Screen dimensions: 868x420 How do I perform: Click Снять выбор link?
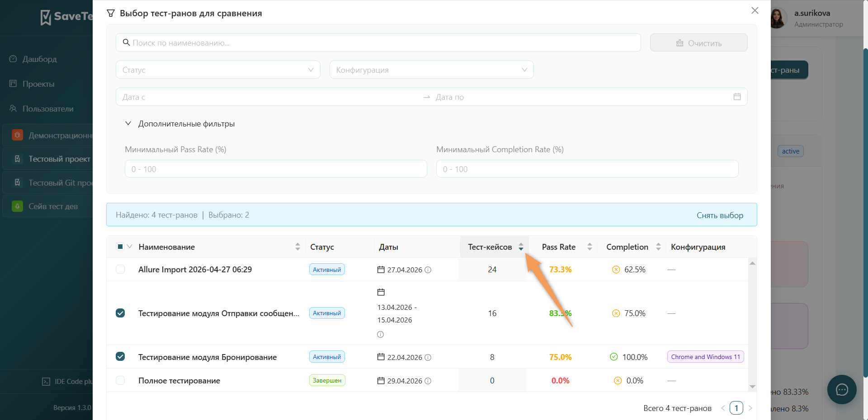(x=720, y=215)
